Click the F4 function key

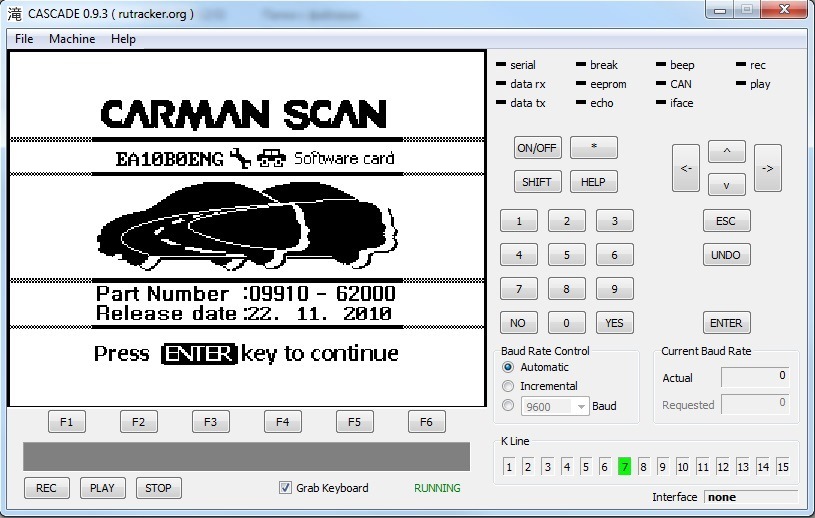coord(282,422)
